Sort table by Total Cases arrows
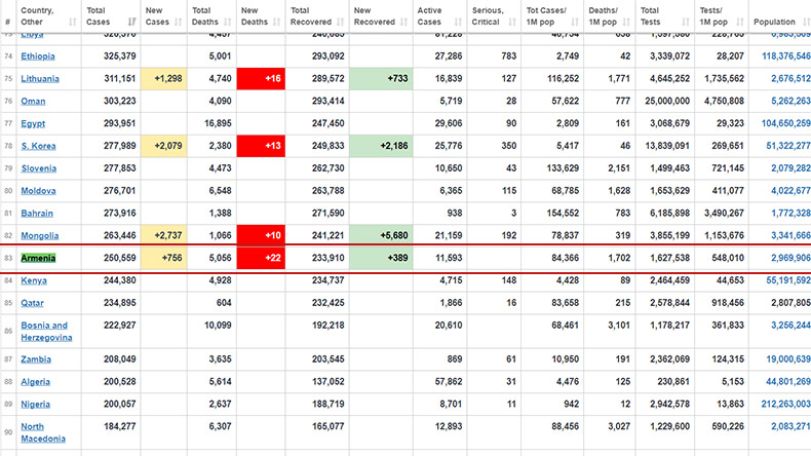Screen dimensions: 811x456 click(x=132, y=22)
